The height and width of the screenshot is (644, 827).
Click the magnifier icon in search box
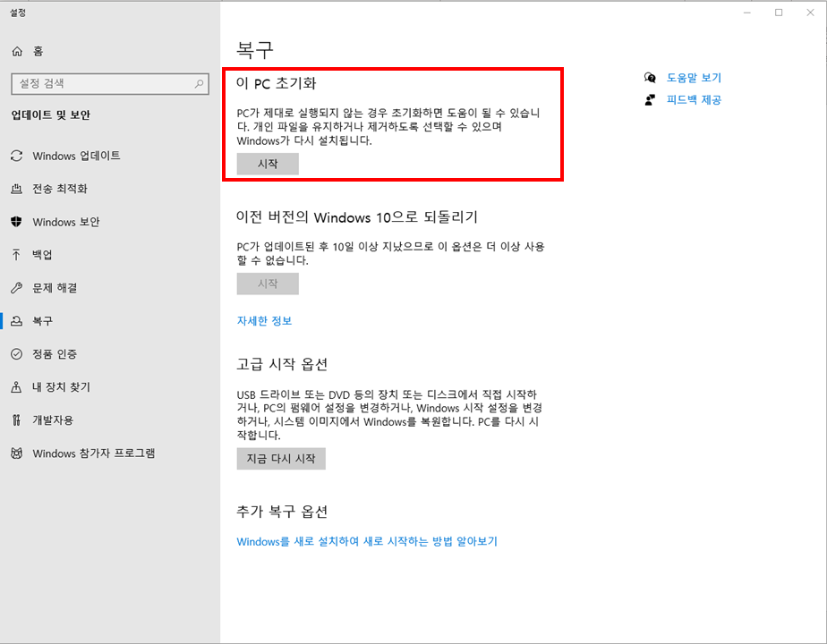(x=199, y=84)
